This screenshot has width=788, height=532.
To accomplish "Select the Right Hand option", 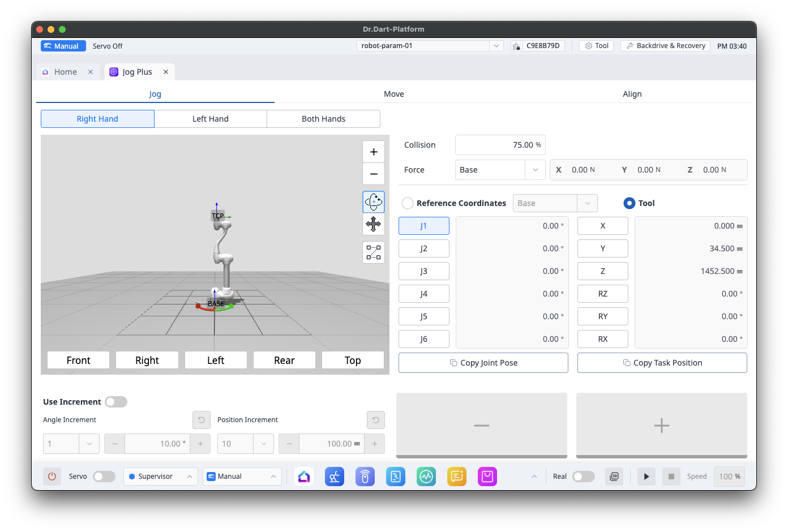I will pos(97,119).
